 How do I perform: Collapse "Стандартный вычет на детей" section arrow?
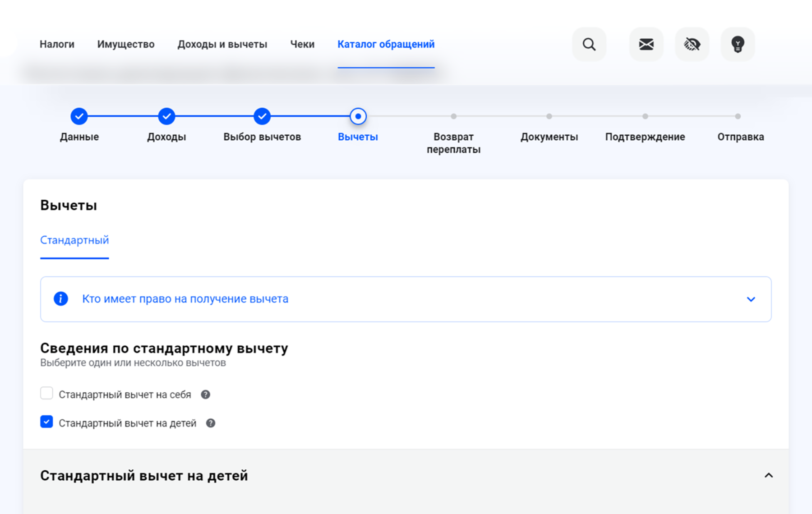pyautogui.click(x=769, y=475)
